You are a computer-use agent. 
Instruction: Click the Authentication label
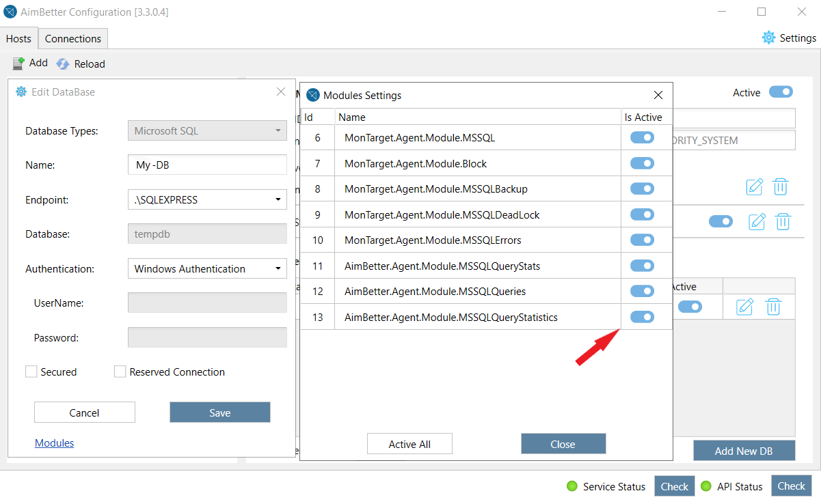(x=60, y=268)
